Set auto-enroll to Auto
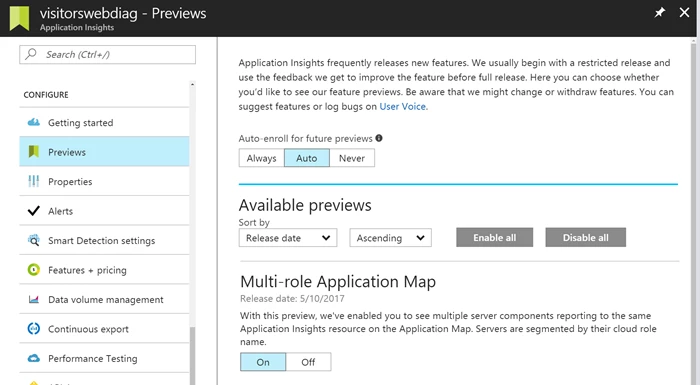 pos(307,158)
